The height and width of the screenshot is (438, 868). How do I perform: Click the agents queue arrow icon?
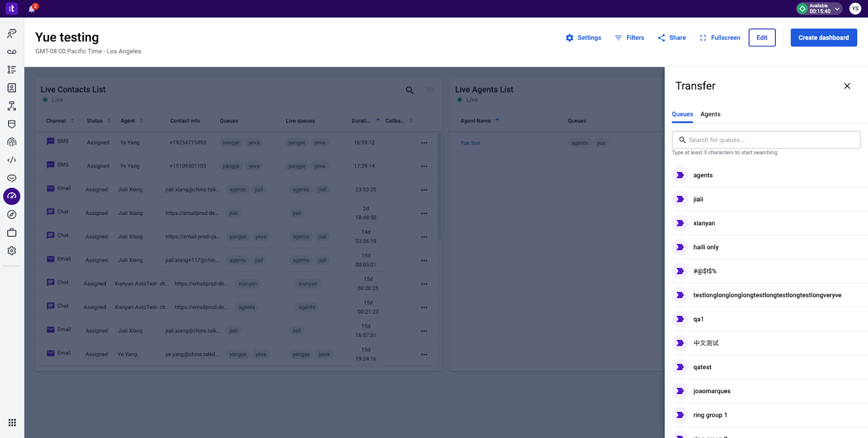pyautogui.click(x=680, y=175)
